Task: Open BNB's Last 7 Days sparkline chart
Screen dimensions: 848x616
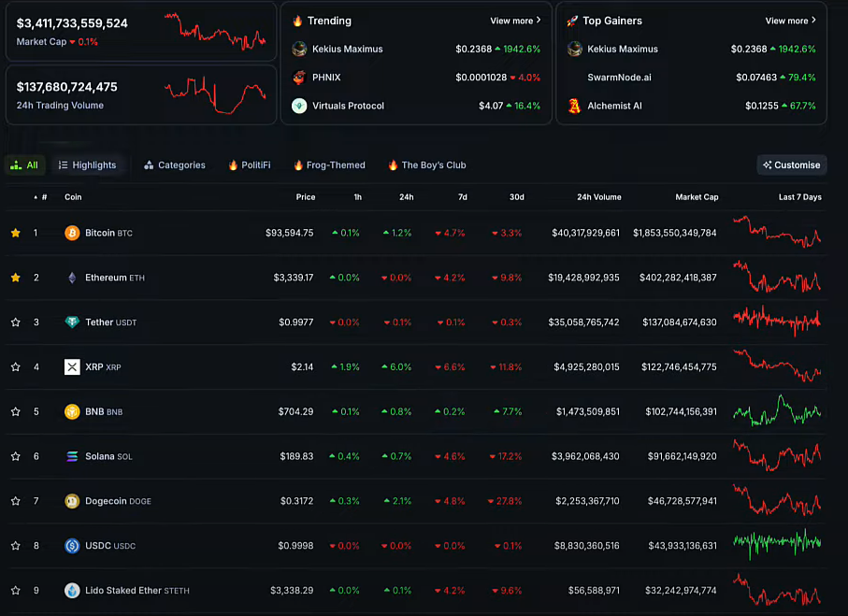Action: click(777, 411)
